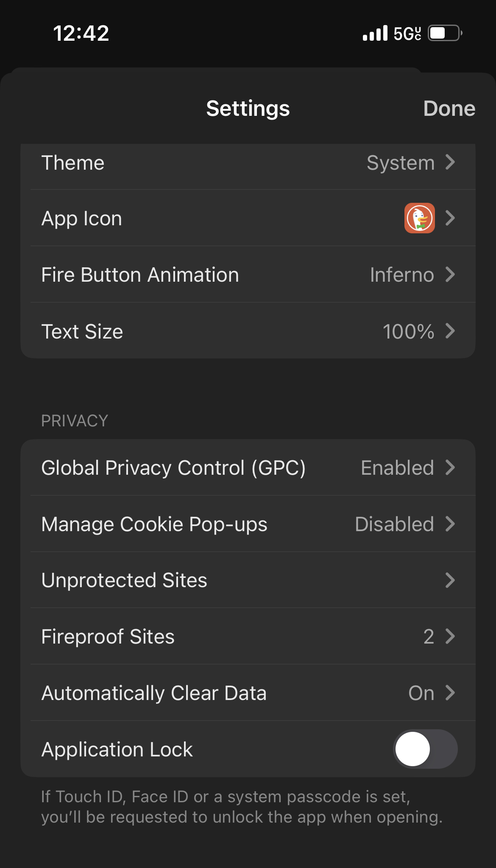Tap the battery icon in status bar
Screen dimensions: 496x868
444,33
